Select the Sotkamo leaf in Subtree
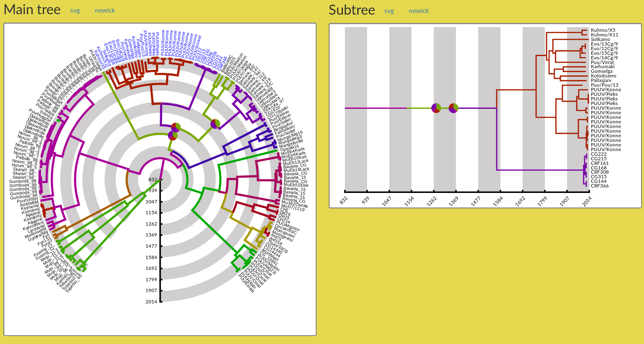 [600, 39]
